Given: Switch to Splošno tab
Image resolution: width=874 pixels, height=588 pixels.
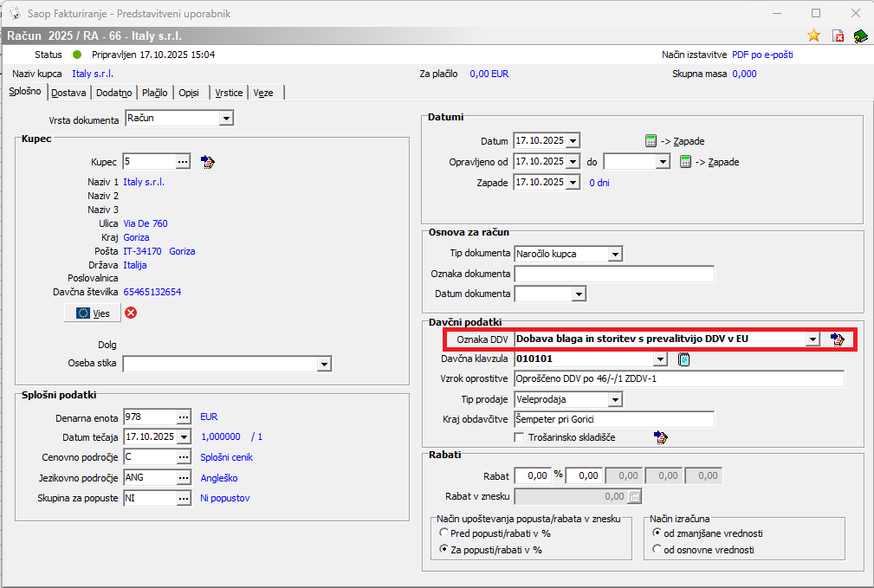Looking at the screenshot, I should pyautogui.click(x=25, y=92).
